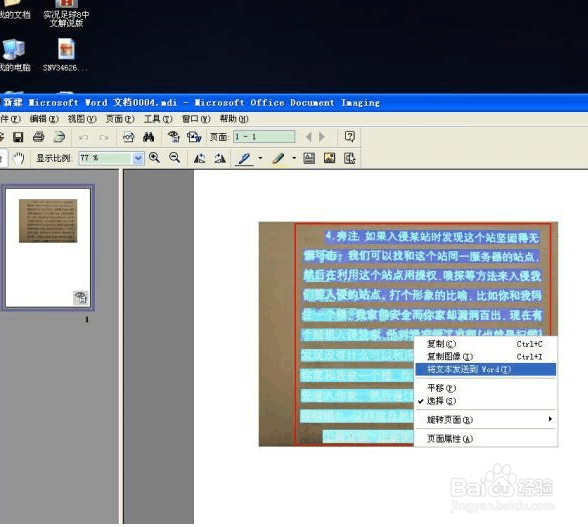Open the 视图(V) menu
Viewport: 588px width, 527px height.
point(82,119)
